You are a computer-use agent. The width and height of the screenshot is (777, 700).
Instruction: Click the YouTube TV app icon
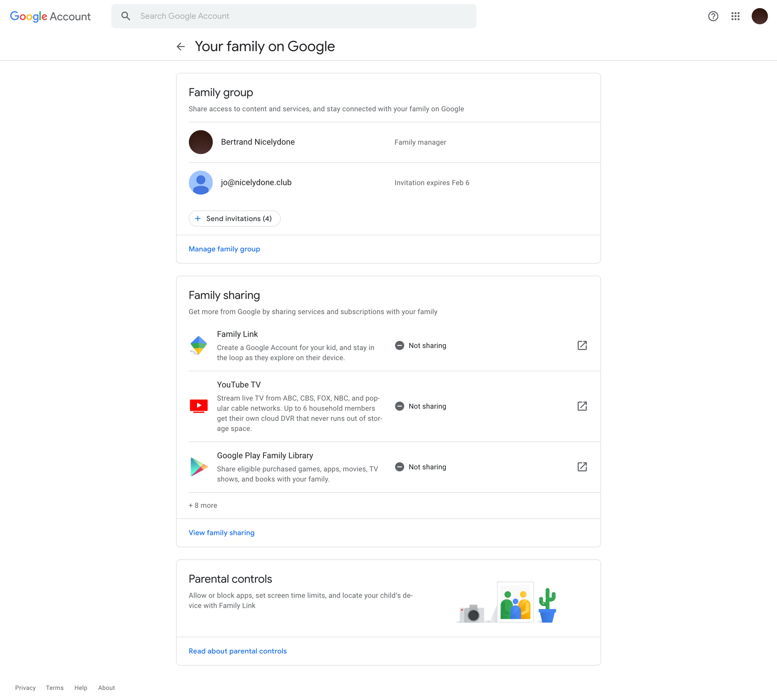(x=198, y=406)
